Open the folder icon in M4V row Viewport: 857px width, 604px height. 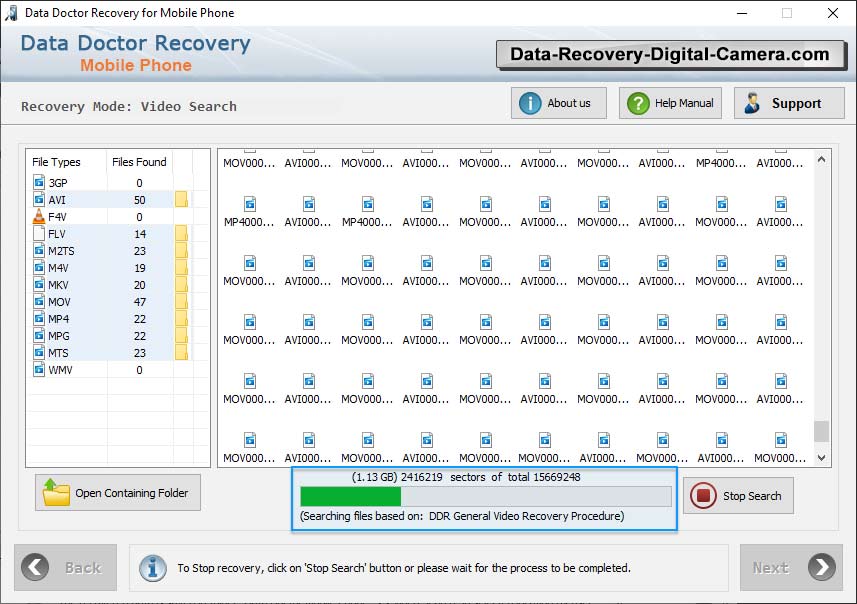pyautogui.click(x=181, y=267)
